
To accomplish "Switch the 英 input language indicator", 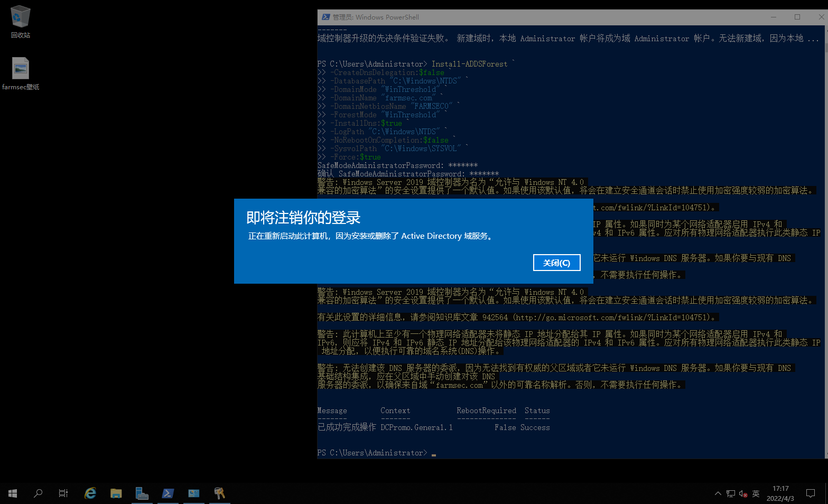I will [x=756, y=493].
